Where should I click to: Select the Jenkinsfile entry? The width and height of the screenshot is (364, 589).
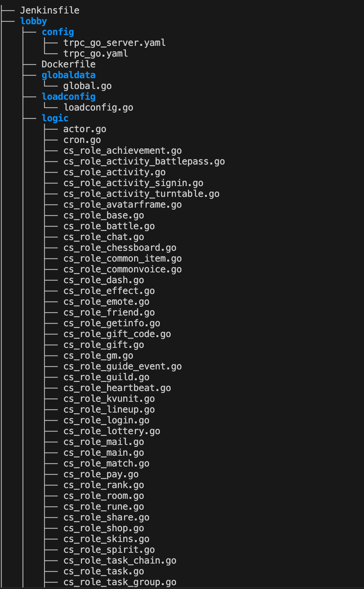50,10
